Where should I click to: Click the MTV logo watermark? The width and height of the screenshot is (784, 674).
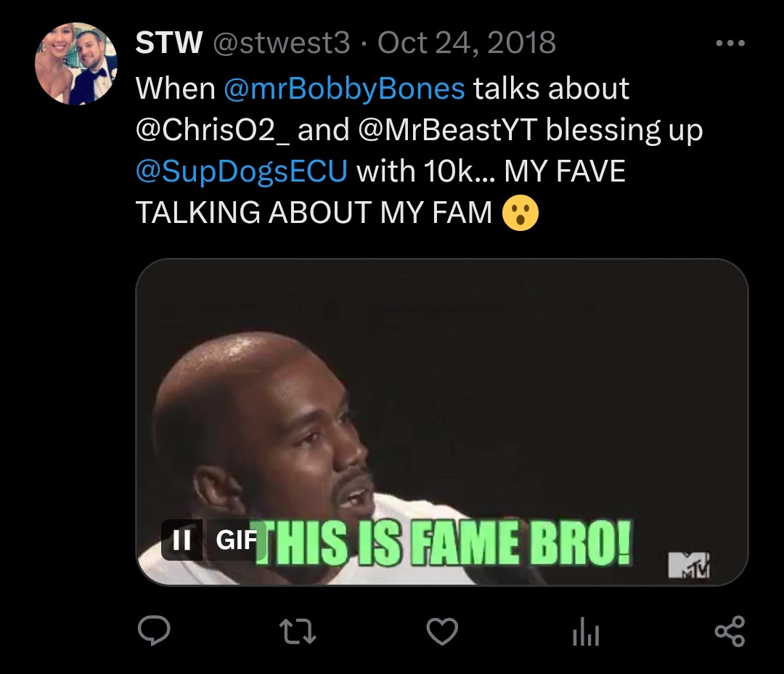pos(688,566)
